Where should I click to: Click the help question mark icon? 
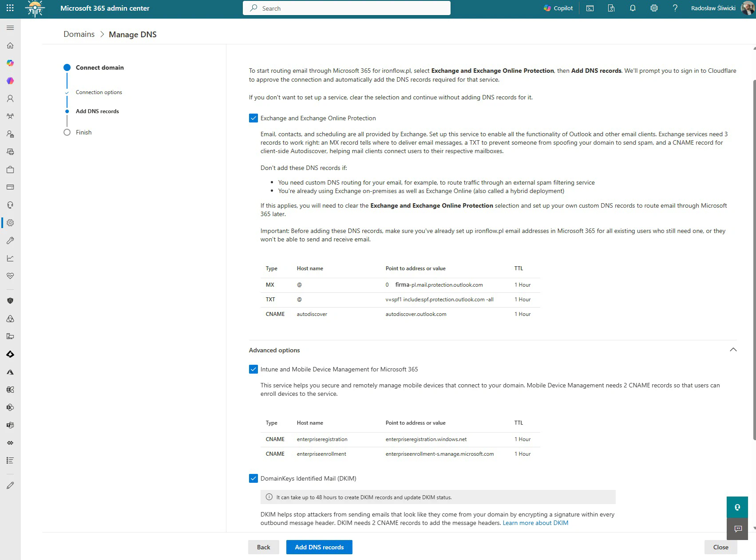point(675,8)
